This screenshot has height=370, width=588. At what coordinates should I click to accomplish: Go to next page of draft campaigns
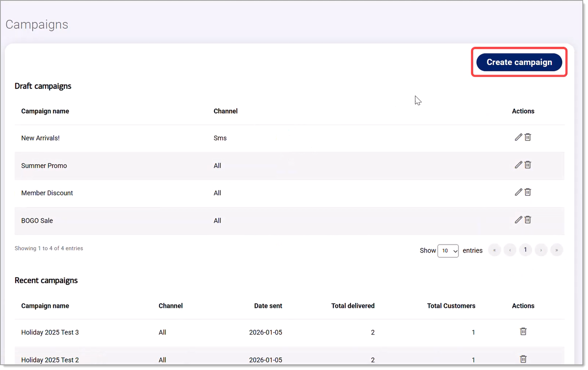click(x=541, y=250)
